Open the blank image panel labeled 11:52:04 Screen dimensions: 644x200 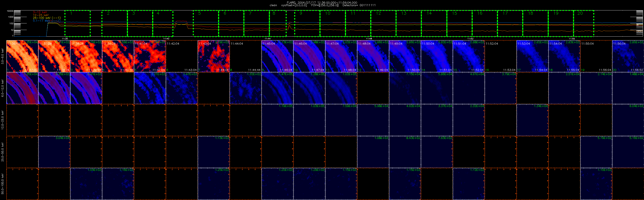point(501,56)
